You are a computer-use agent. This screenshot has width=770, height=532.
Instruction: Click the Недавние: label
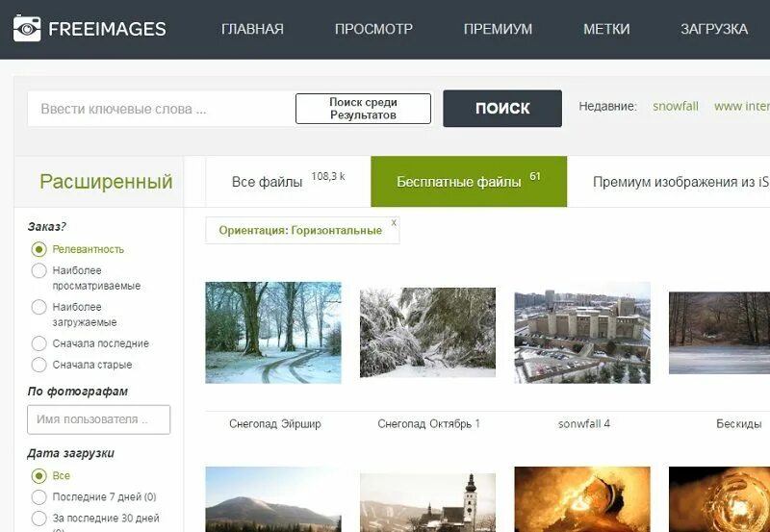click(607, 106)
